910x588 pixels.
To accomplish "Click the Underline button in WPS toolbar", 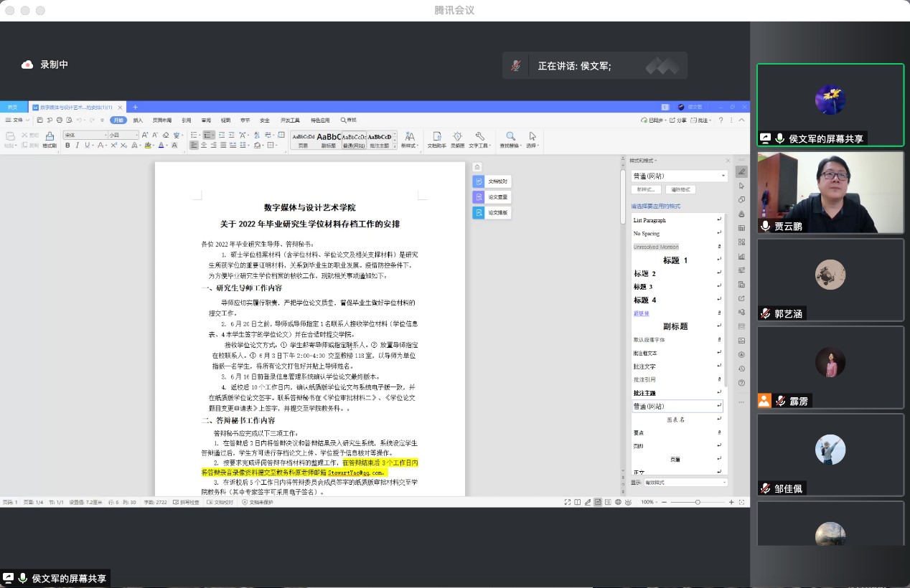I will pyautogui.click(x=87, y=145).
